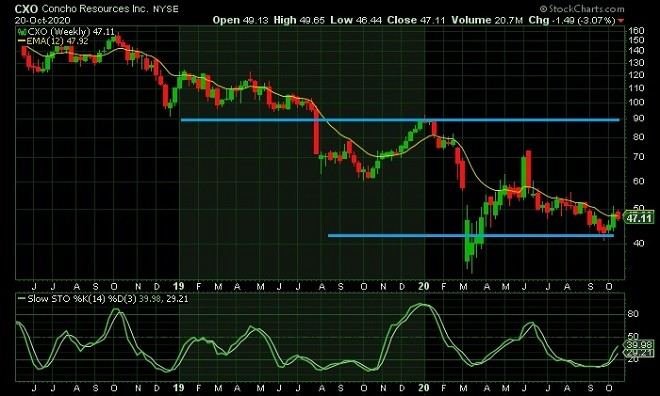The image size is (660, 396).
Task: Click the Open 49.13 value
Action: point(240,20)
